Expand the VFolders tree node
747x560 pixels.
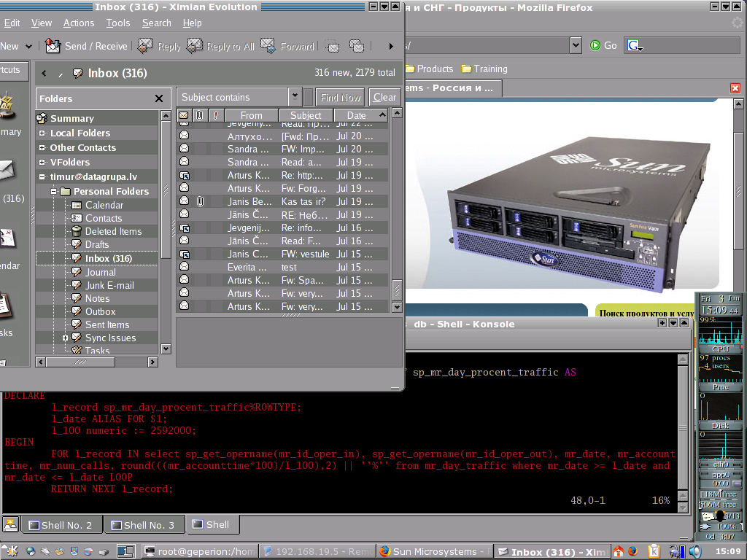click(42, 163)
